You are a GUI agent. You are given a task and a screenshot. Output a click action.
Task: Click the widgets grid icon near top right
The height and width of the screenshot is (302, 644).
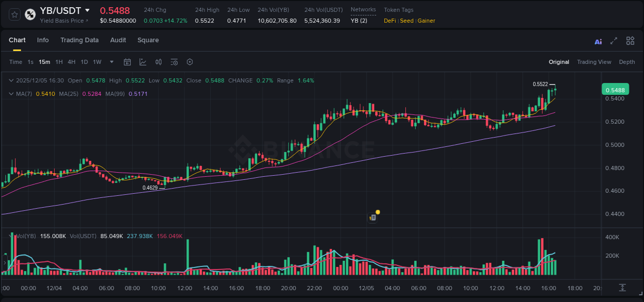pos(630,41)
